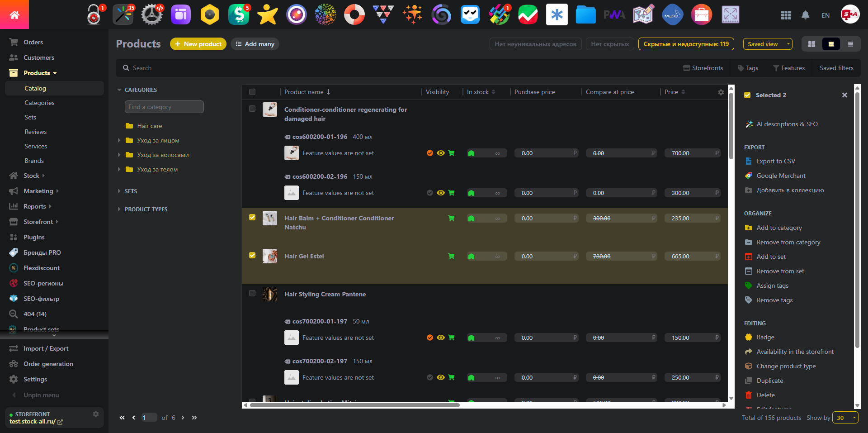Click the red home icon top left

coord(14,14)
